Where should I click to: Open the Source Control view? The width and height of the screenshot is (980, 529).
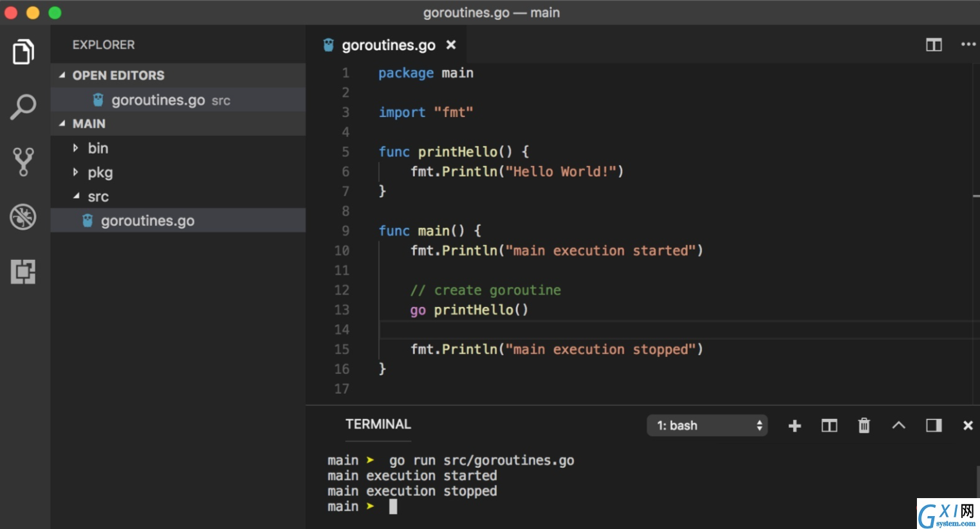click(x=23, y=162)
